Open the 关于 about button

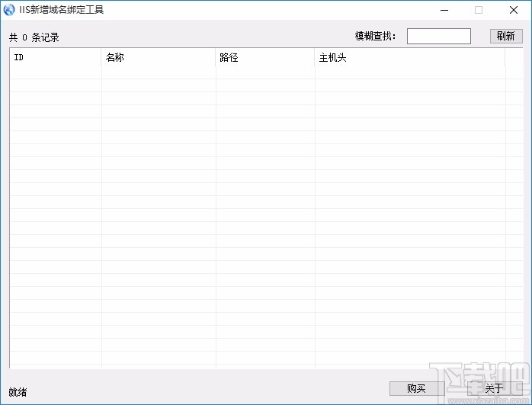[495, 388]
